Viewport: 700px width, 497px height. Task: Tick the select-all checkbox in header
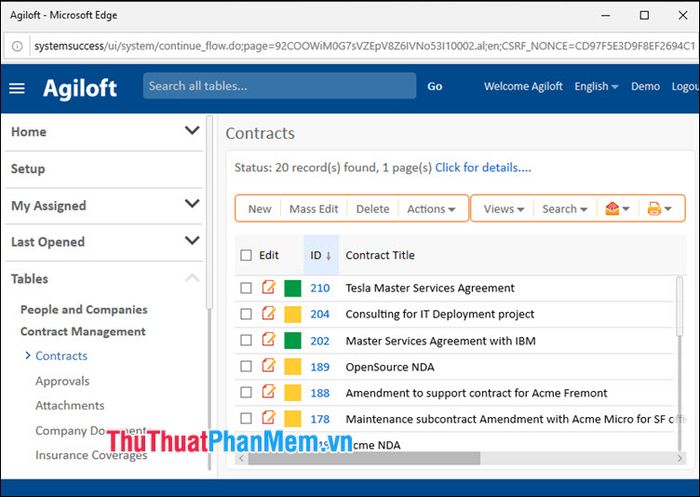tap(246, 256)
